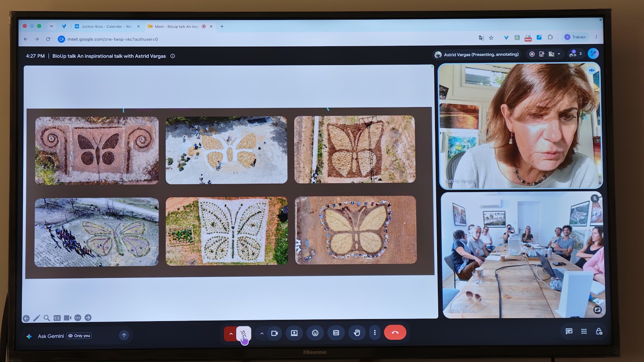
Task: Open a new browser tab
Action: pyautogui.click(x=222, y=26)
